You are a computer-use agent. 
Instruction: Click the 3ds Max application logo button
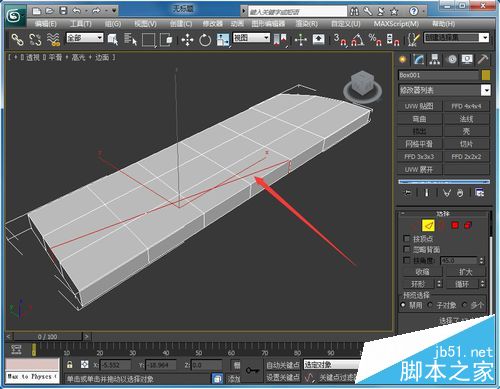pos(13,16)
